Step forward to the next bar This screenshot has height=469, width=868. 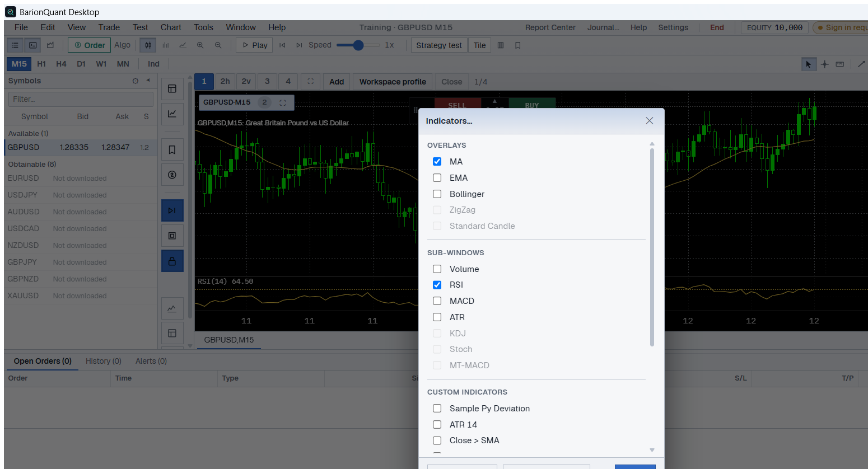(299, 45)
